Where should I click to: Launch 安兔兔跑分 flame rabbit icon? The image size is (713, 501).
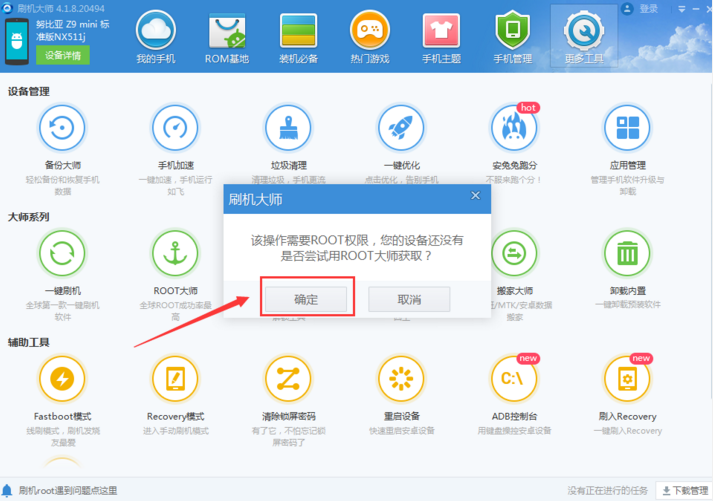pos(514,128)
